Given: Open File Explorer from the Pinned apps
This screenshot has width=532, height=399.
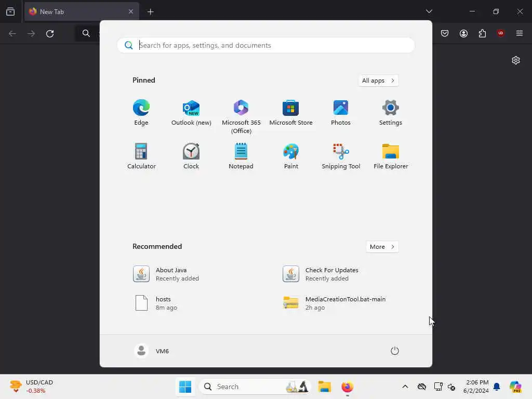Looking at the screenshot, I should coord(391,156).
